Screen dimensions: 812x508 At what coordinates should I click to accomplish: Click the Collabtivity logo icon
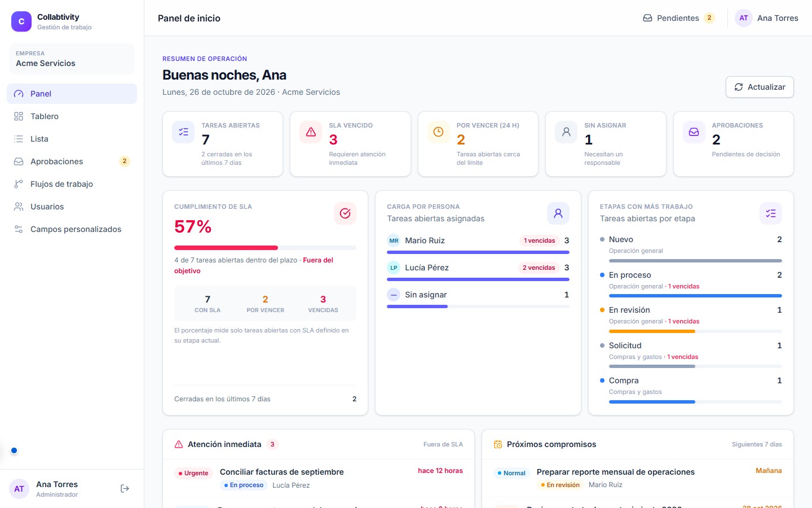21,21
